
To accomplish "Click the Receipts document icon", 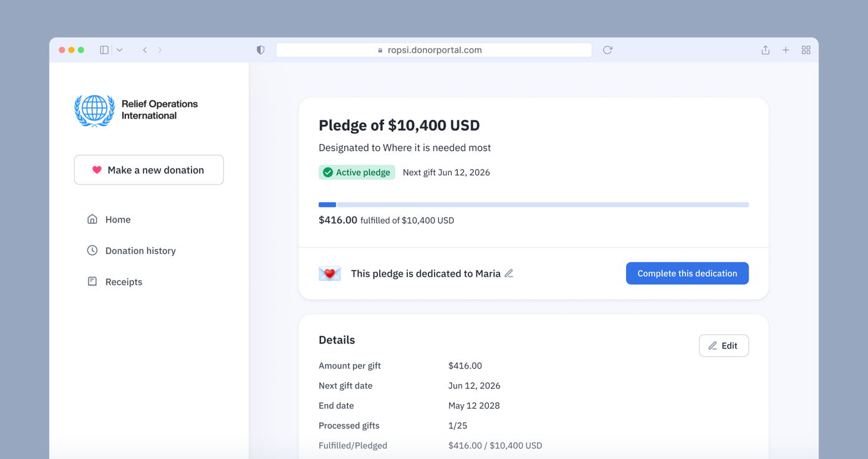I will [92, 281].
